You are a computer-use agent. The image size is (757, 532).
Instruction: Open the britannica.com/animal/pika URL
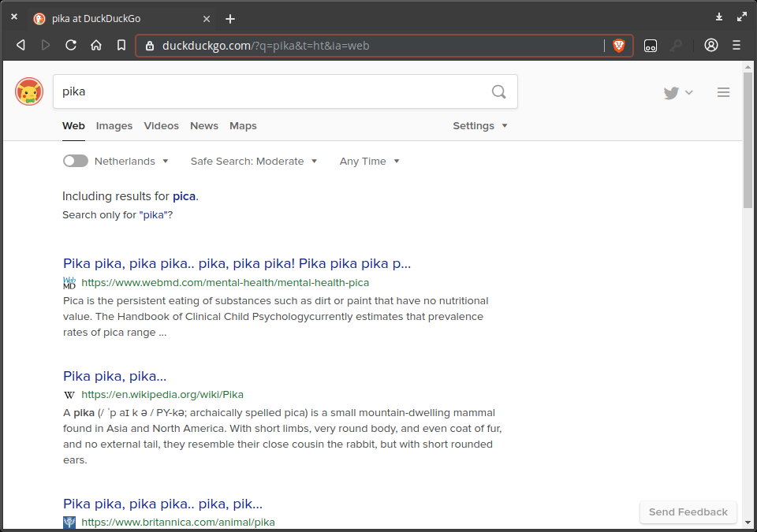[x=177, y=523]
